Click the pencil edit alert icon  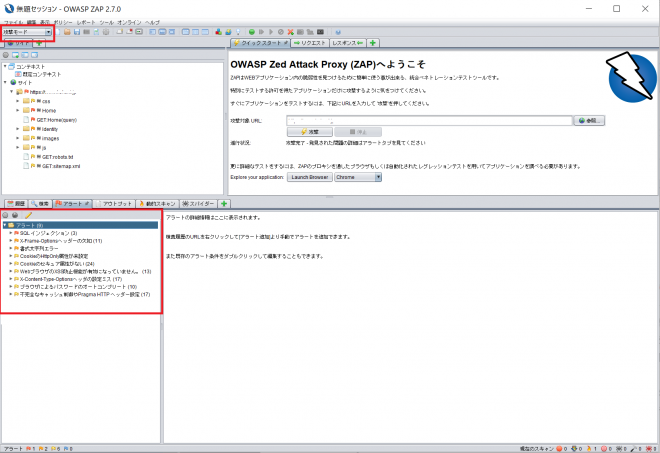[28, 215]
